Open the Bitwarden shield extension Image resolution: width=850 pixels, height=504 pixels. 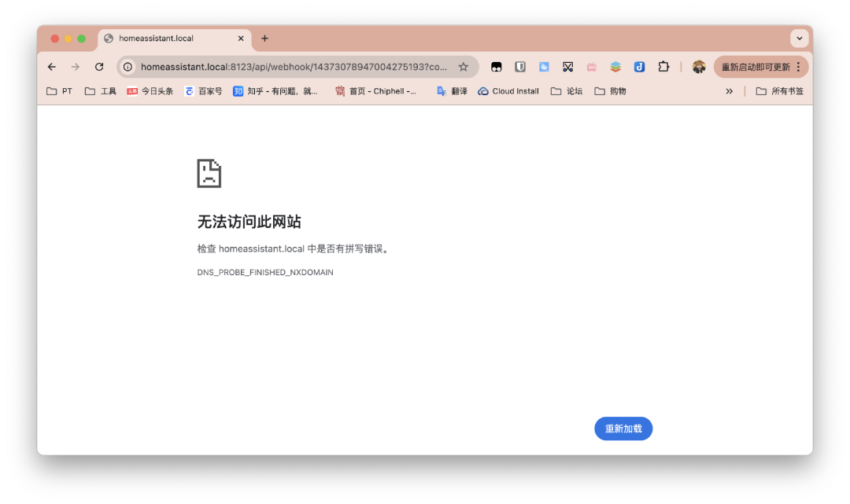[x=520, y=67]
